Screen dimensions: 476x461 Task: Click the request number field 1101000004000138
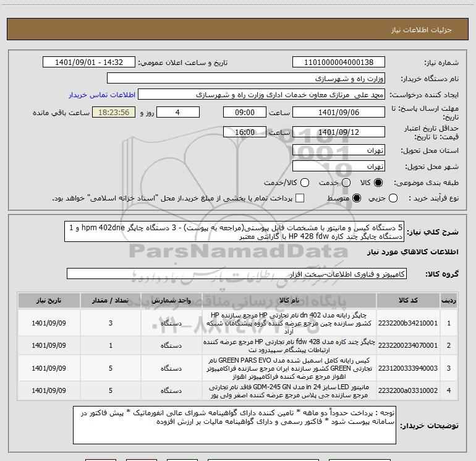pyautogui.click(x=339, y=62)
